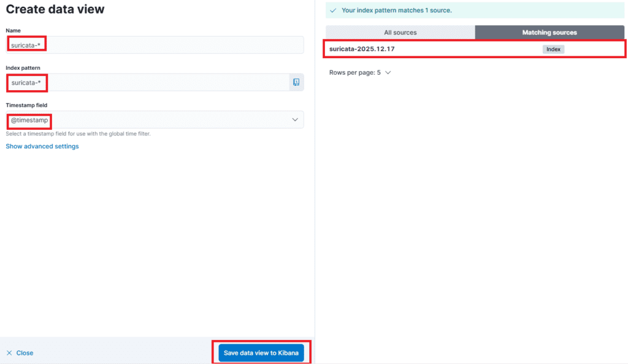
Task: Click the chevron next to Rows per page
Action: point(388,72)
